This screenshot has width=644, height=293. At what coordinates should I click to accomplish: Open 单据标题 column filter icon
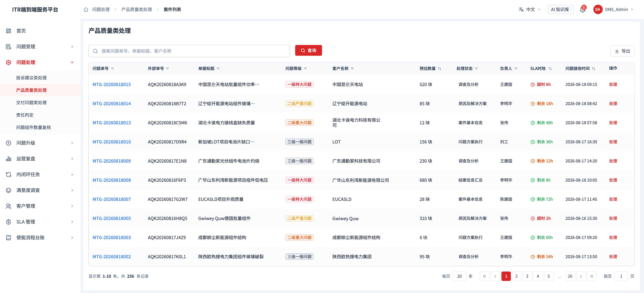click(x=218, y=69)
